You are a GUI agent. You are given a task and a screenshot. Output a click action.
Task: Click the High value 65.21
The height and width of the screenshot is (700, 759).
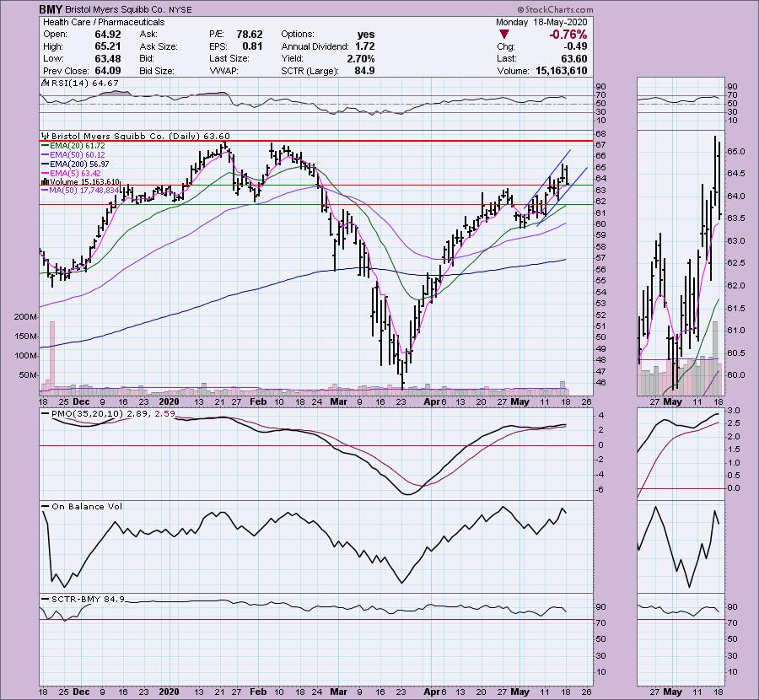pos(108,46)
